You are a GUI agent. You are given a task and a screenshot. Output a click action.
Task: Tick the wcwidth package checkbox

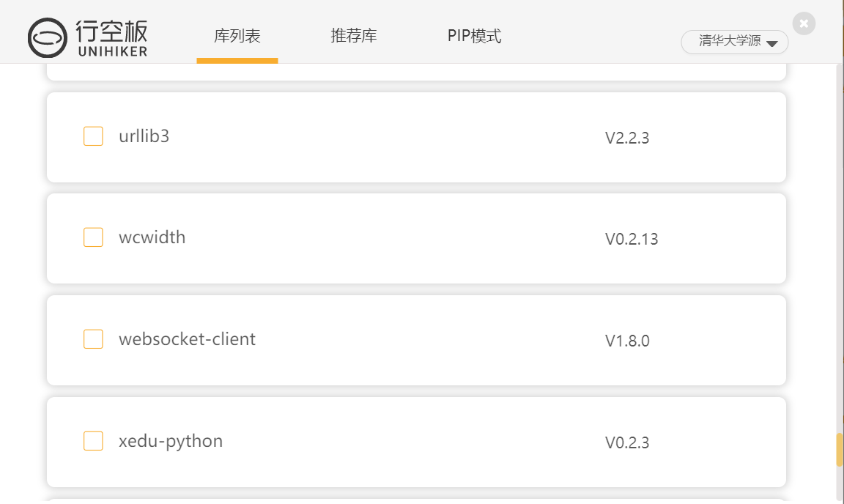click(x=93, y=237)
